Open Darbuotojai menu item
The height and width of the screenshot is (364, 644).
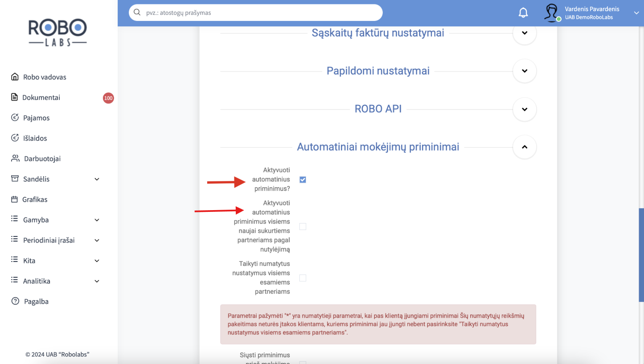coord(42,159)
